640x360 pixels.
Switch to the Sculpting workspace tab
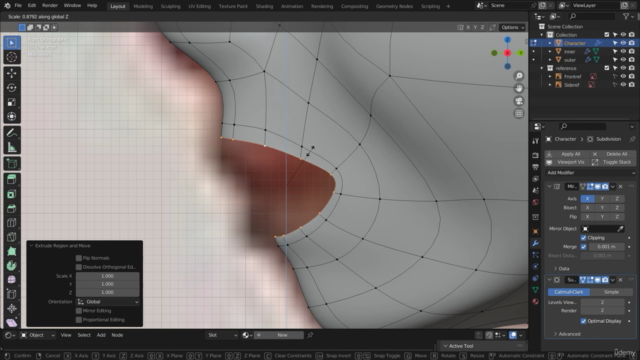pos(170,6)
